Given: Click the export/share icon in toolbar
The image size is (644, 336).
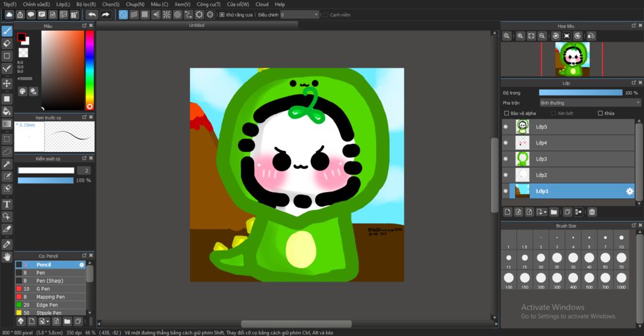Looking at the screenshot, I should (20, 15).
